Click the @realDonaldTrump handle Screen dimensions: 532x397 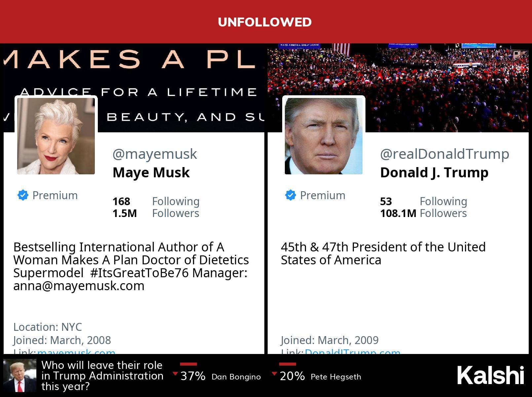tap(444, 154)
